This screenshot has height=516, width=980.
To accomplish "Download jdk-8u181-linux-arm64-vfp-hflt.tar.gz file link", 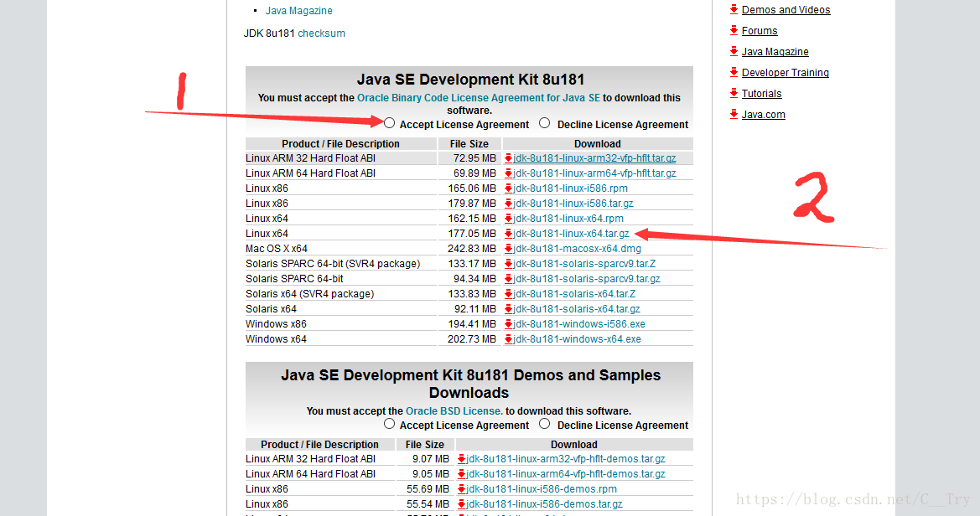I will tap(594, 173).
